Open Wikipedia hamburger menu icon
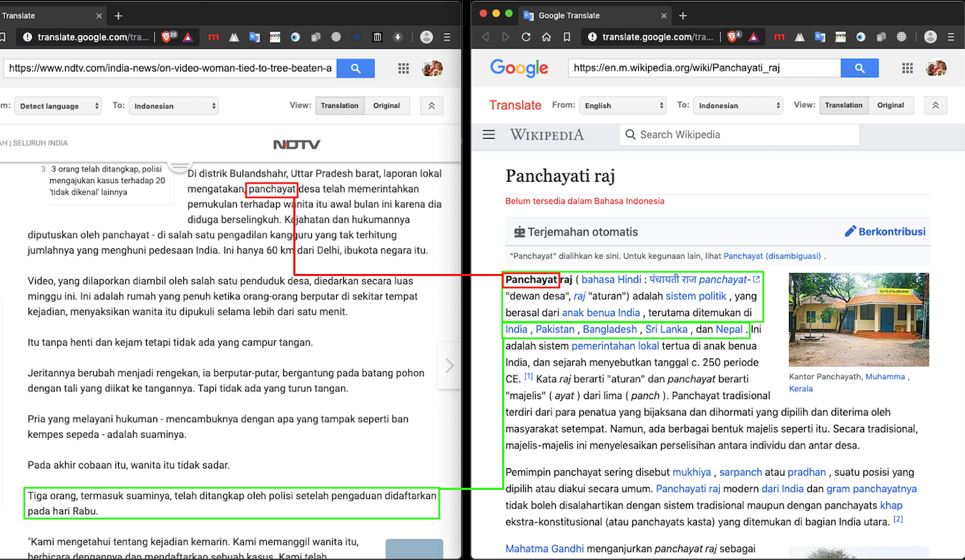965x560 pixels. click(489, 134)
